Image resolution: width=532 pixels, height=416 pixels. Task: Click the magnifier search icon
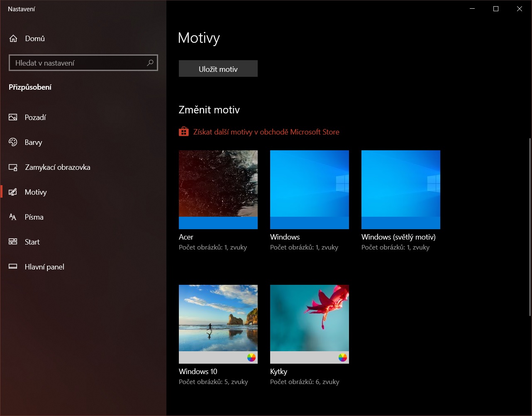150,63
